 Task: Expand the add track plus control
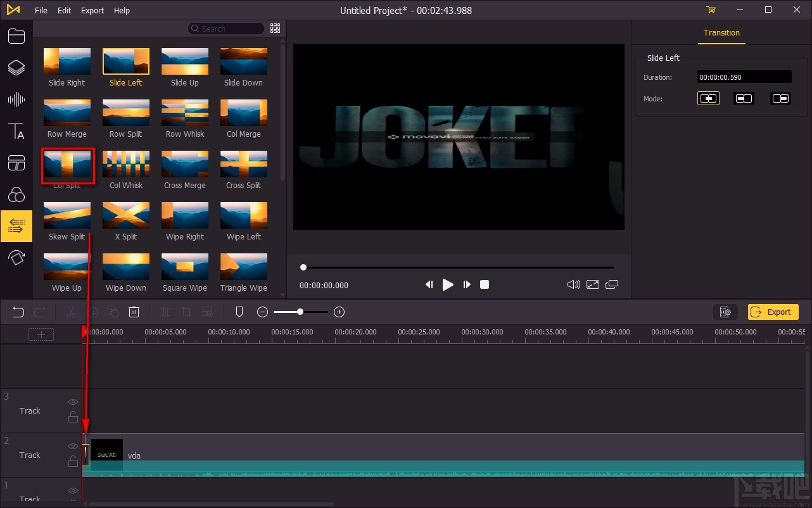click(41, 334)
